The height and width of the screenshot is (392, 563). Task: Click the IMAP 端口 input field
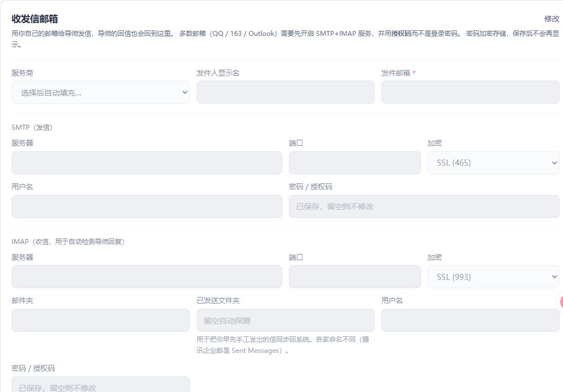(x=355, y=277)
